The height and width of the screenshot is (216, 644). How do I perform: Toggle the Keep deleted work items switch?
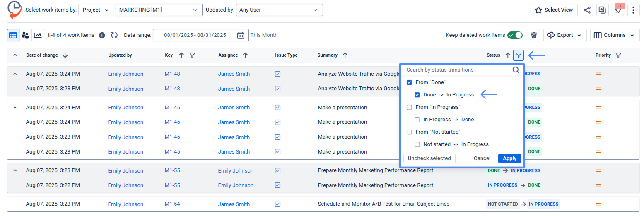click(515, 35)
